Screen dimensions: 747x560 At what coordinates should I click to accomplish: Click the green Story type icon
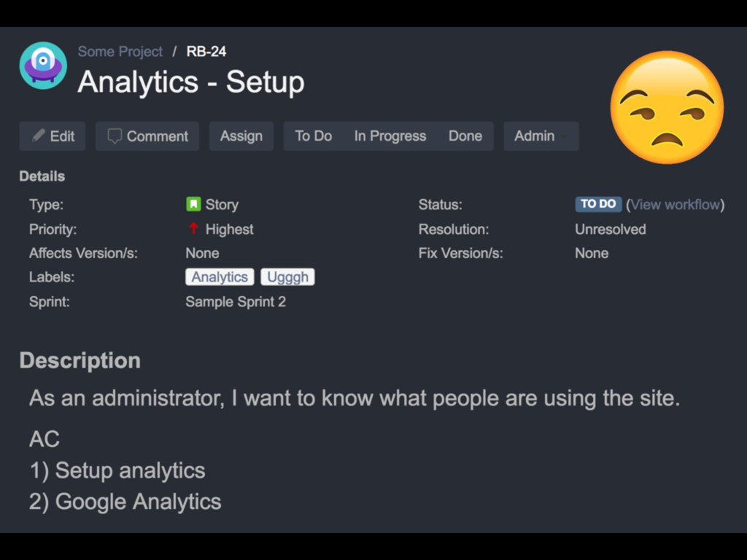pyautogui.click(x=193, y=204)
